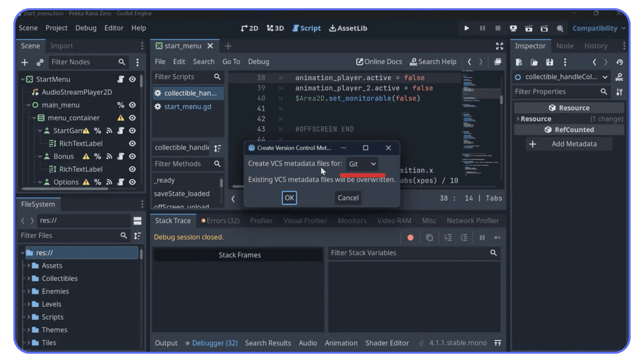Viewport: 644px width, 362px height.
Task: Hide the menu_container node
Action: coord(132,118)
